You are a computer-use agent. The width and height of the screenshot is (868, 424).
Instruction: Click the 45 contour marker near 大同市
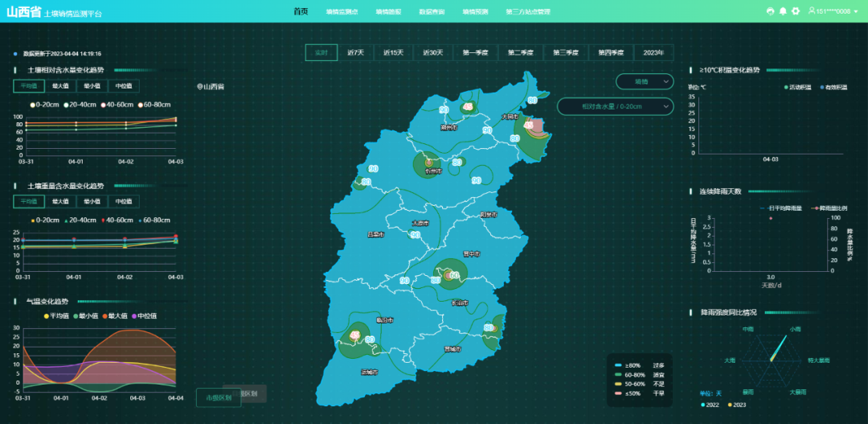(528, 126)
